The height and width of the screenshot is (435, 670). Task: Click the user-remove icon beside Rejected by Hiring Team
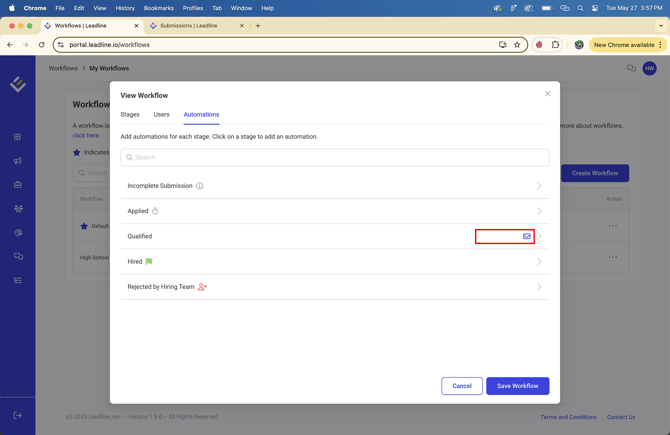(x=202, y=287)
